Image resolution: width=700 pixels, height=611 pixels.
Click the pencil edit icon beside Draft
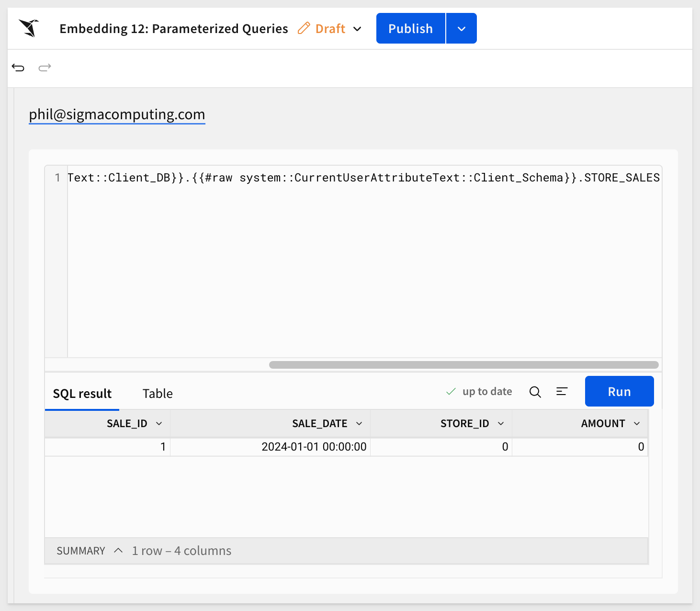(x=304, y=28)
